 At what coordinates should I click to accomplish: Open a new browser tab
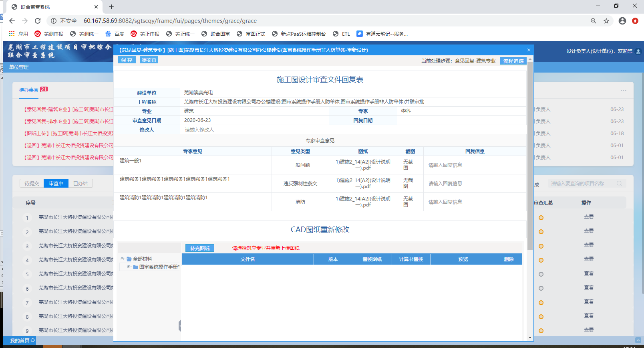click(x=111, y=7)
